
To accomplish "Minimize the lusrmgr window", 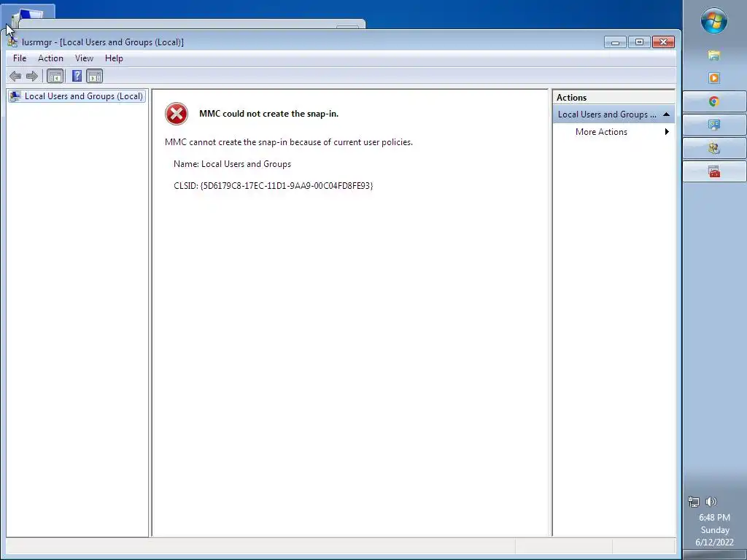I will 615,42.
